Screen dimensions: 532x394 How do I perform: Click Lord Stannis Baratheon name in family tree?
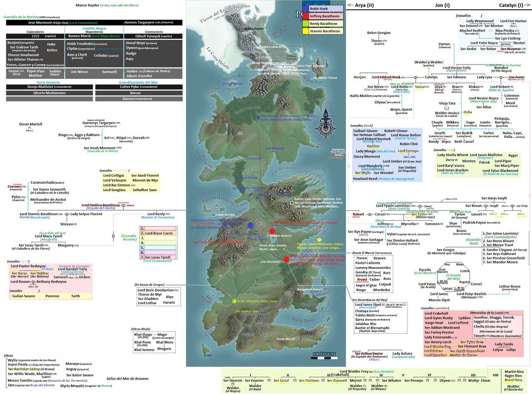pos(38,214)
